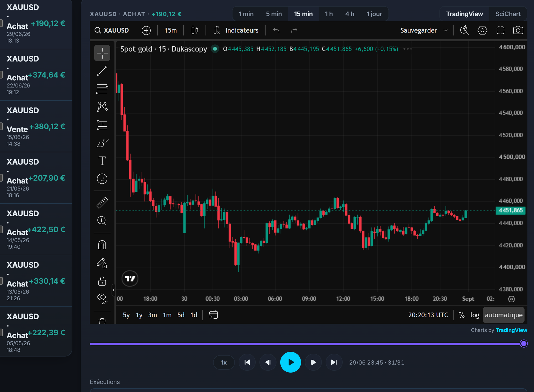Viewport: 534px width, 392px height.
Task: Set range to 5d
Action: [181, 315]
